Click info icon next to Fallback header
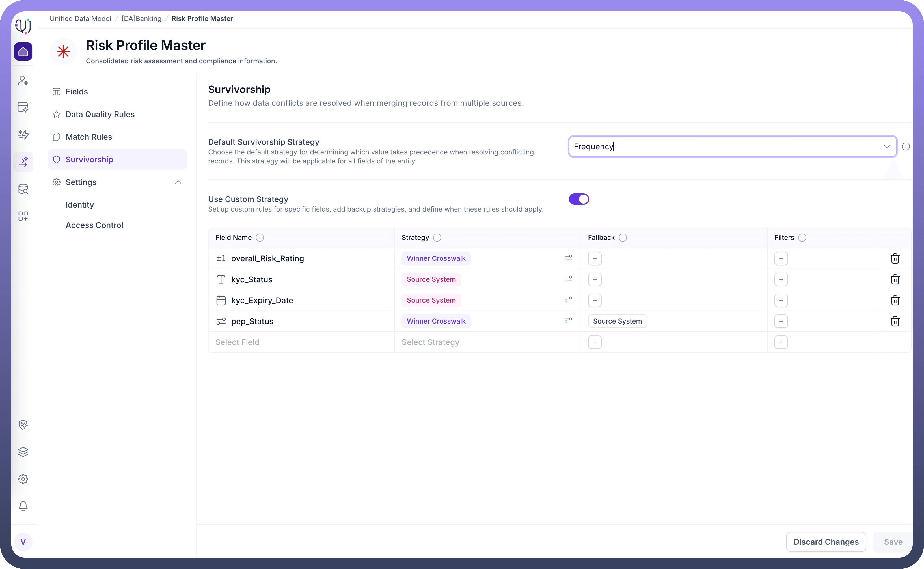The width and height of the screenshot is (924, 569). (x=623, y=238)
